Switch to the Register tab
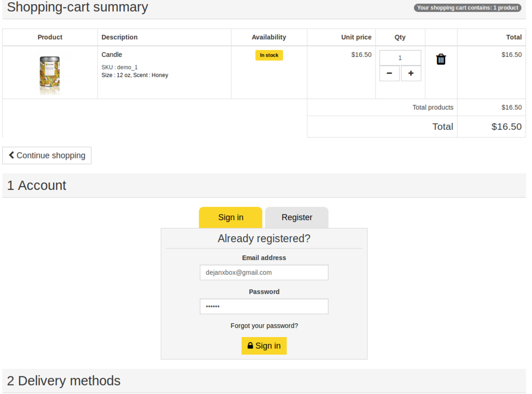Image resolution: width=532 pixels, height=394 pixels. 296,217
